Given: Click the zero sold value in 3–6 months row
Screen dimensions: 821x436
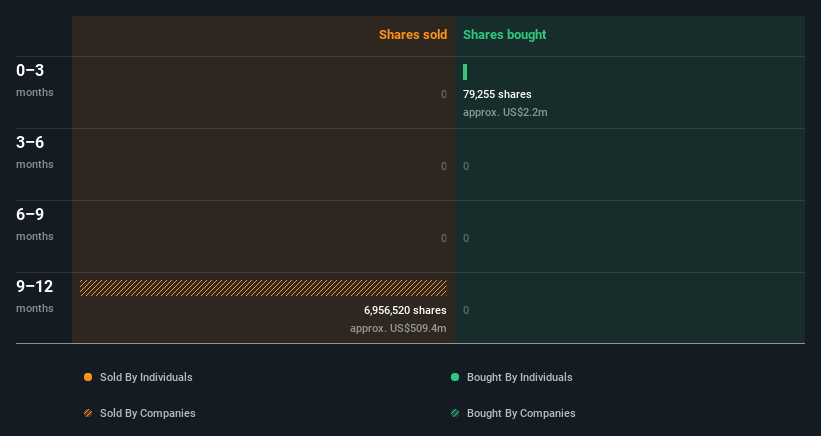Looking at the screenshot, I should [x=444, y=166].
